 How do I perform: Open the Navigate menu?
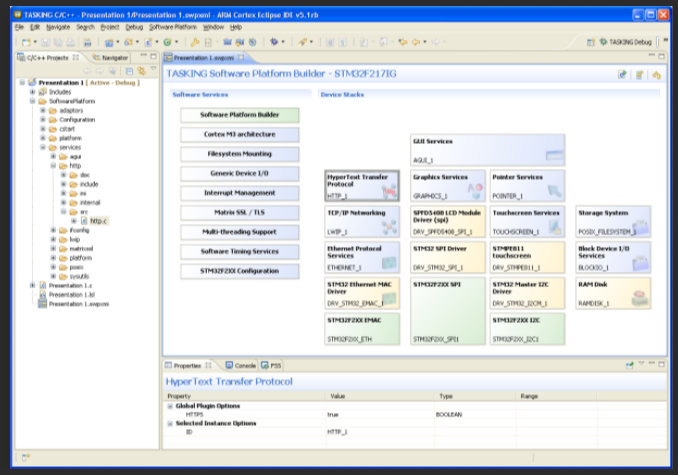pyautogui.click(x=58, y=27)
